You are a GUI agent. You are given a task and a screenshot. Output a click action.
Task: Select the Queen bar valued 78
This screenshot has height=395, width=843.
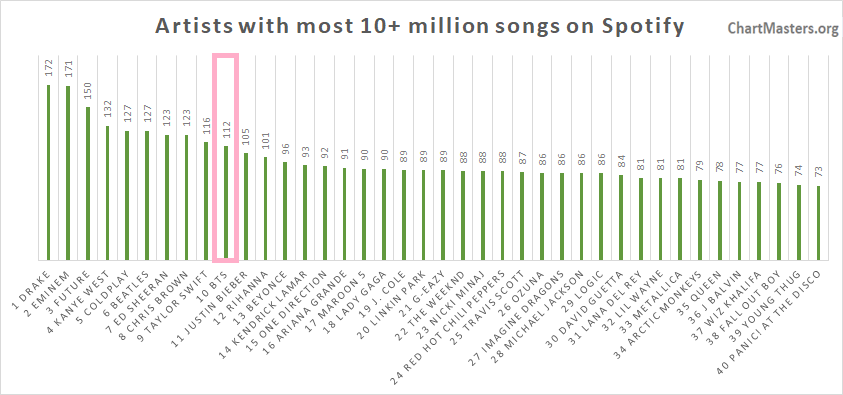pyautogui.click(x=719, y=220)
